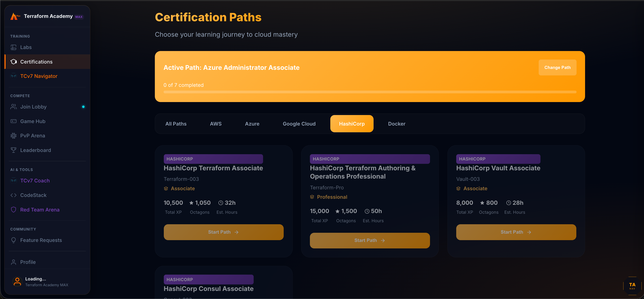The image size is (644, 299).
Task: Click the '15,000' Total XP value
Action: pyautogui.click(x=320, y=211)
